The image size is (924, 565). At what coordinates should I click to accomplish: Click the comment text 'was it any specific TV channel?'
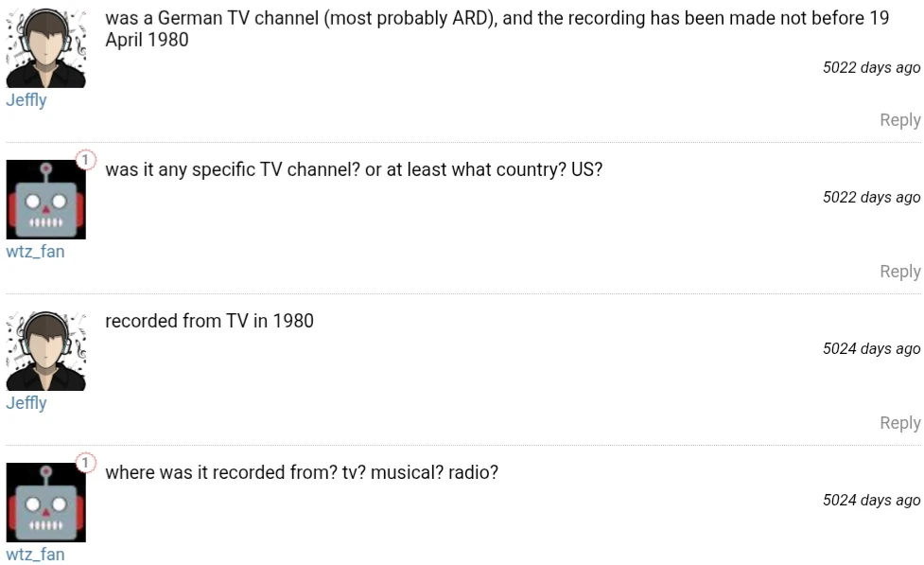353,170
